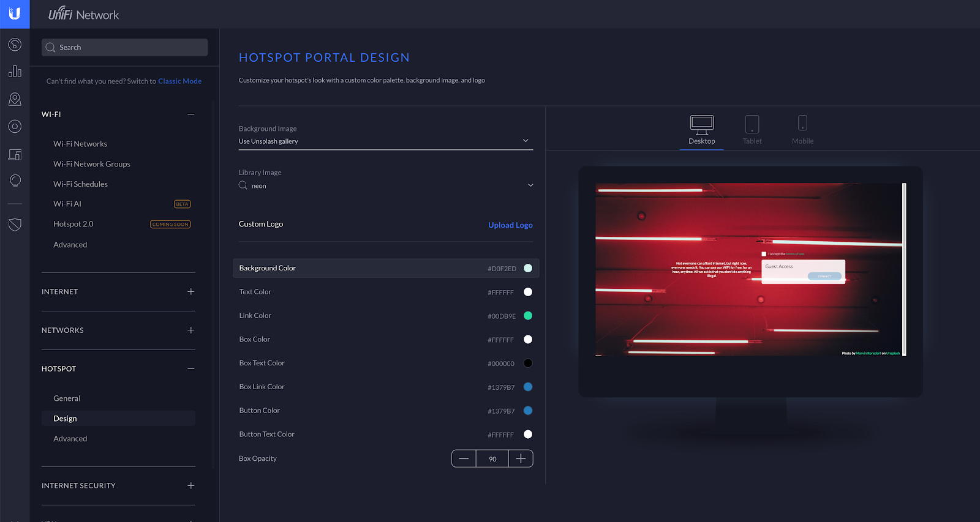Click the UniFi Network title logo
The width and height of the screenshot is (980, 522).
83,14
